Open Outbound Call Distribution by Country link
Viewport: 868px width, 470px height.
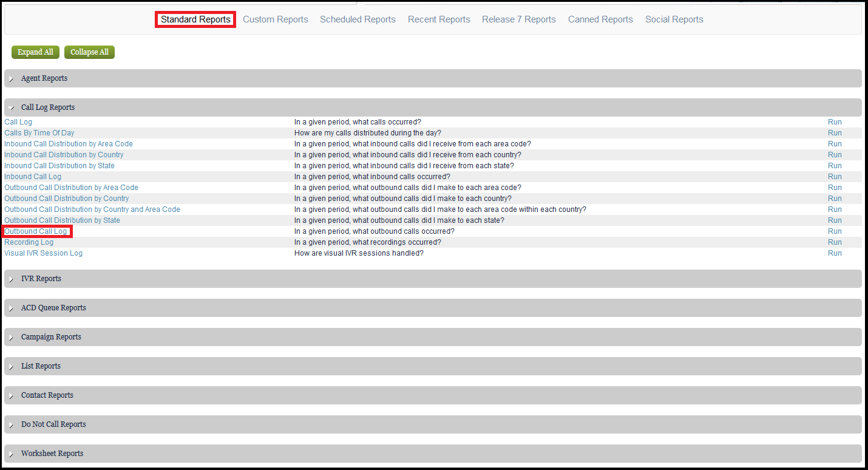tap(67, 199)
